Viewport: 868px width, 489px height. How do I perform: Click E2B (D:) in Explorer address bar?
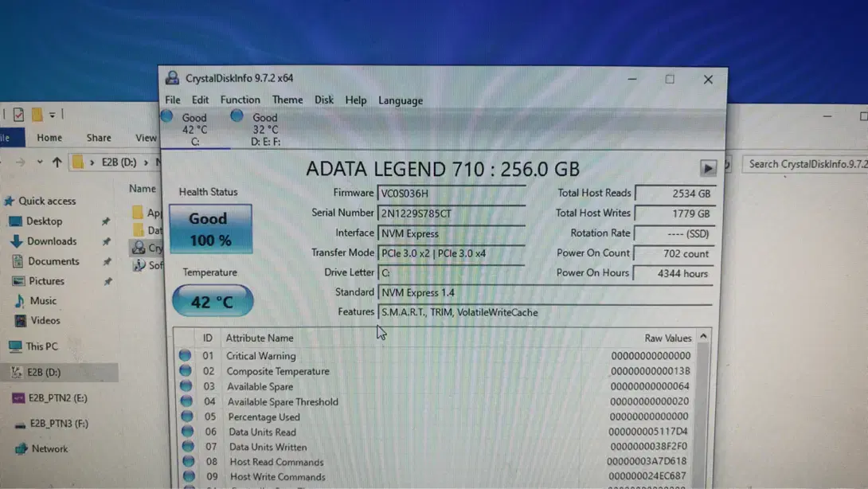(119, 162)
